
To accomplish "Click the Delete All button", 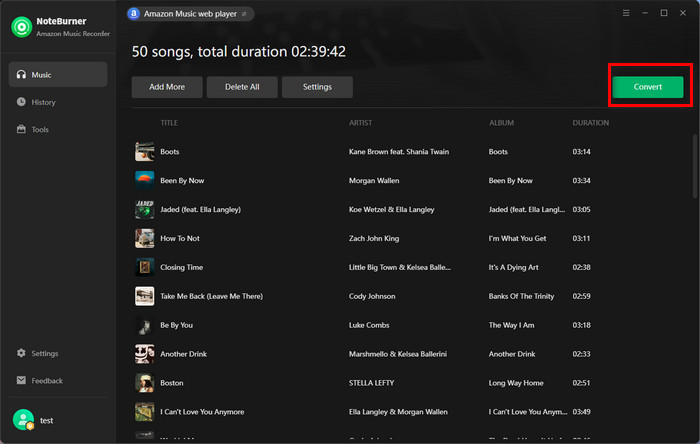I will coord(242,87).
